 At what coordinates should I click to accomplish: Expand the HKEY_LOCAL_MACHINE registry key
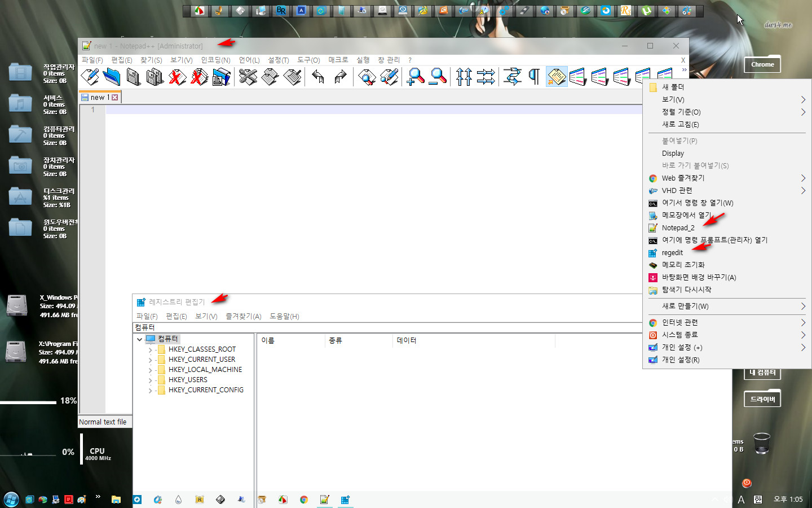(150, 370)
